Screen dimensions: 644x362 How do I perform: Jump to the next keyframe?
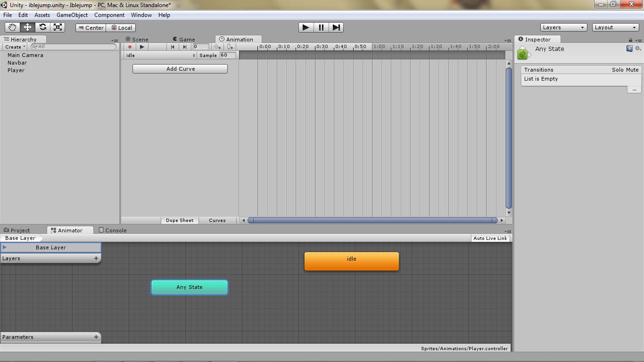[185, 47]
